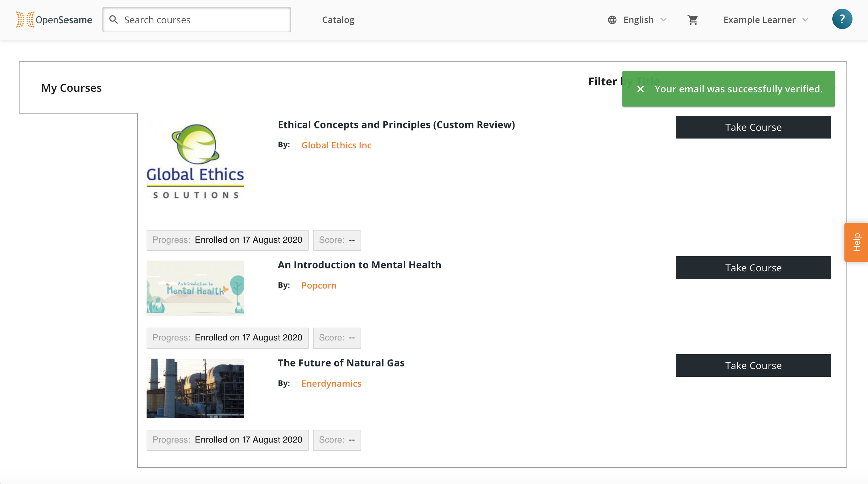This screenshot has width=868, height=484.
Task: Take The Future of Natural Gas course
Action: point(753,365)
